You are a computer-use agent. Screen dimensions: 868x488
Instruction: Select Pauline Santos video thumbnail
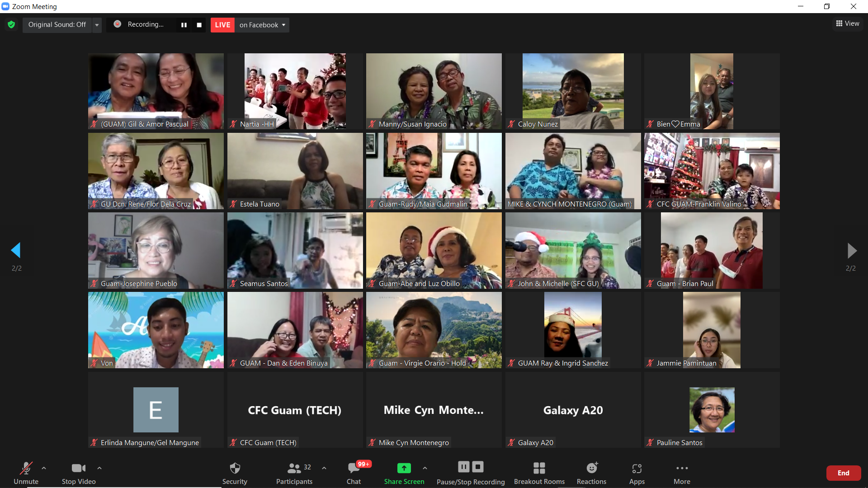712,409
